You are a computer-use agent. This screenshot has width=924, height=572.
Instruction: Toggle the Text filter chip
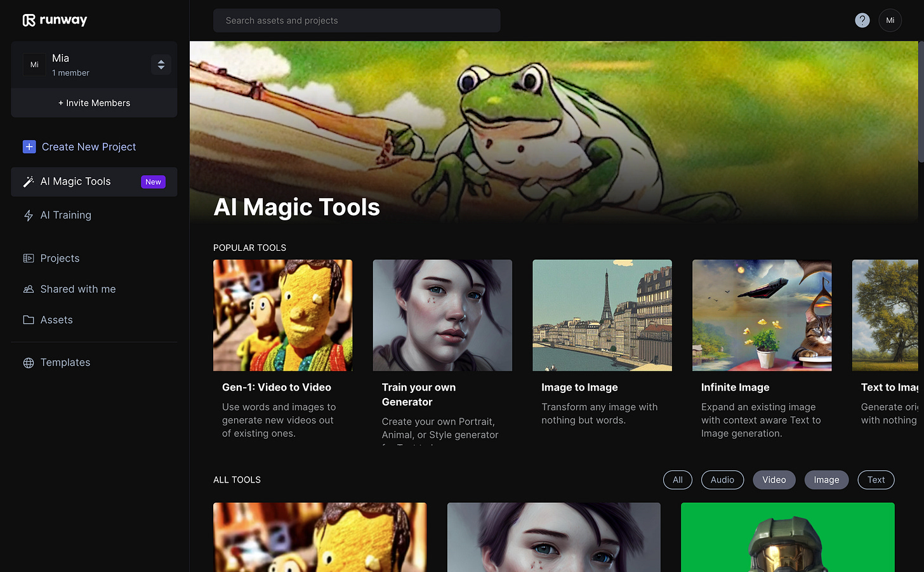click(876, 480)
